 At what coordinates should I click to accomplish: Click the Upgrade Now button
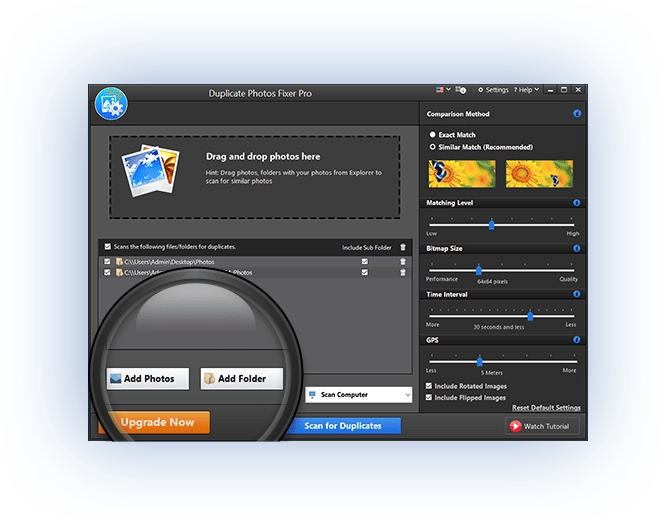(157, 422)
